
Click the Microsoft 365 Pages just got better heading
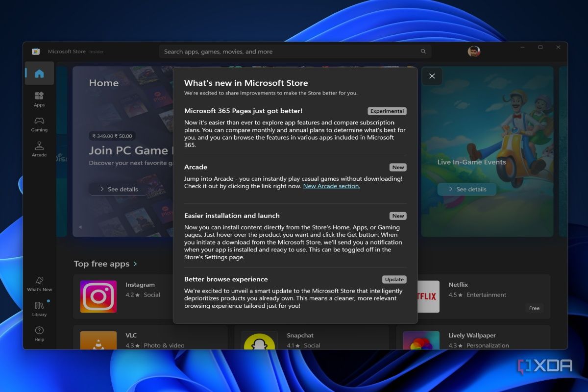[x=243, y=111]
